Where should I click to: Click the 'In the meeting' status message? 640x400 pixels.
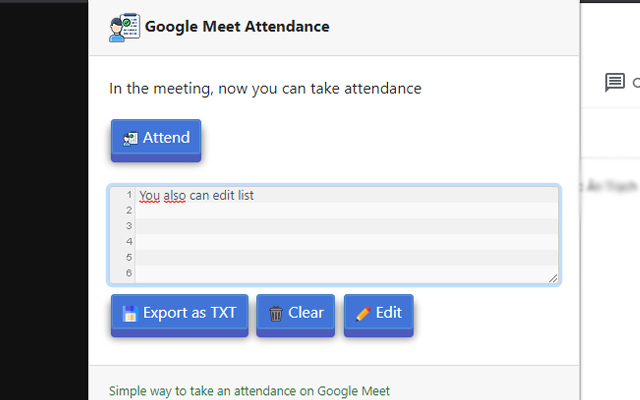coord(265,88)
